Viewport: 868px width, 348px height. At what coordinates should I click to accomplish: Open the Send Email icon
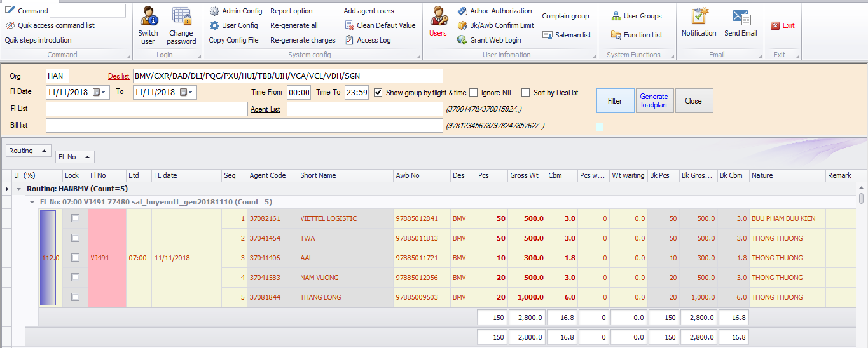click(x=741, y=17)
